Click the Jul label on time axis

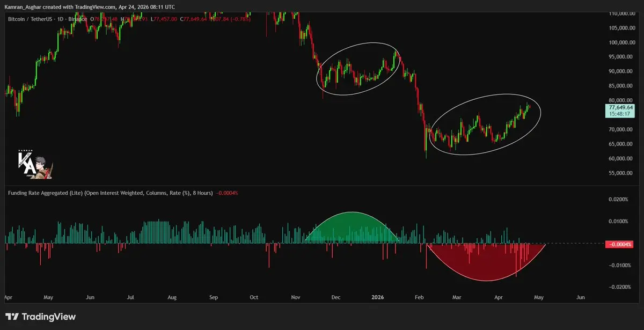[x=131, y=297]
